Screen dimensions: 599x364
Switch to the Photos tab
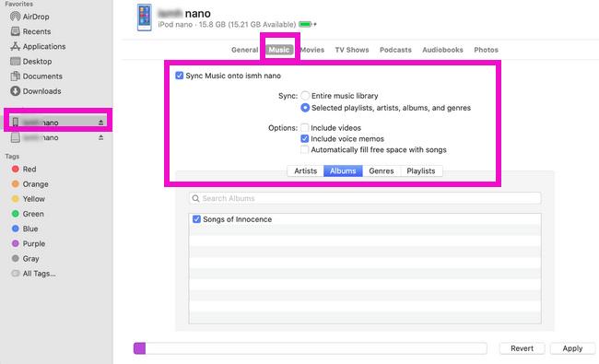486,50
